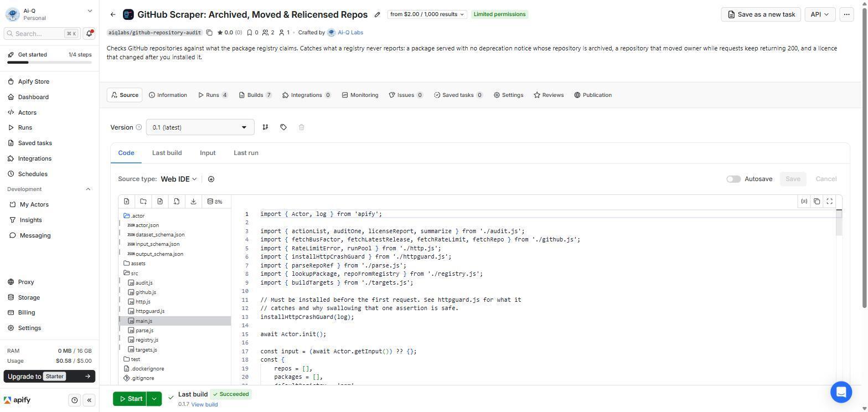
Task: Switch to the Runs tab with 4 runs
Action: point(213,95)
